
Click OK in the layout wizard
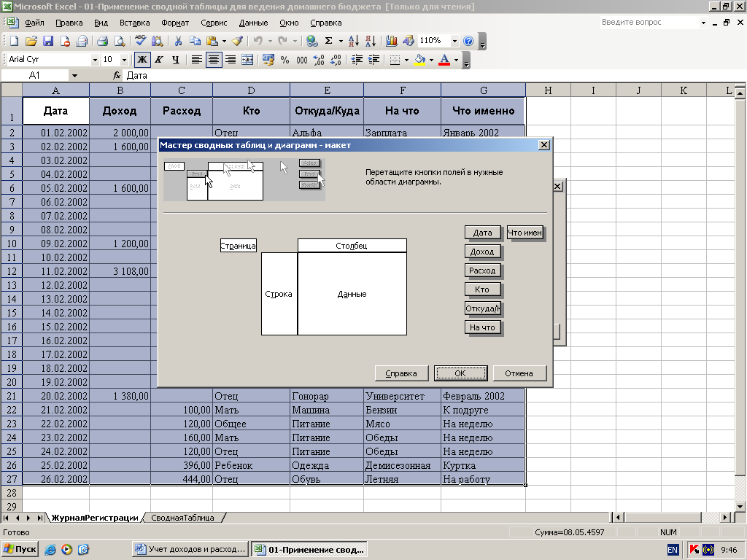click(461, 373)
